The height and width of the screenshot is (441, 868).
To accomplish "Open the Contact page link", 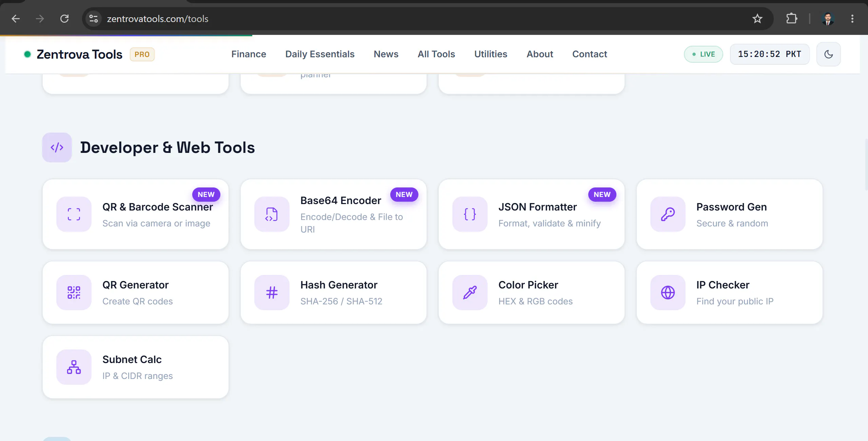I will point(590,54).
